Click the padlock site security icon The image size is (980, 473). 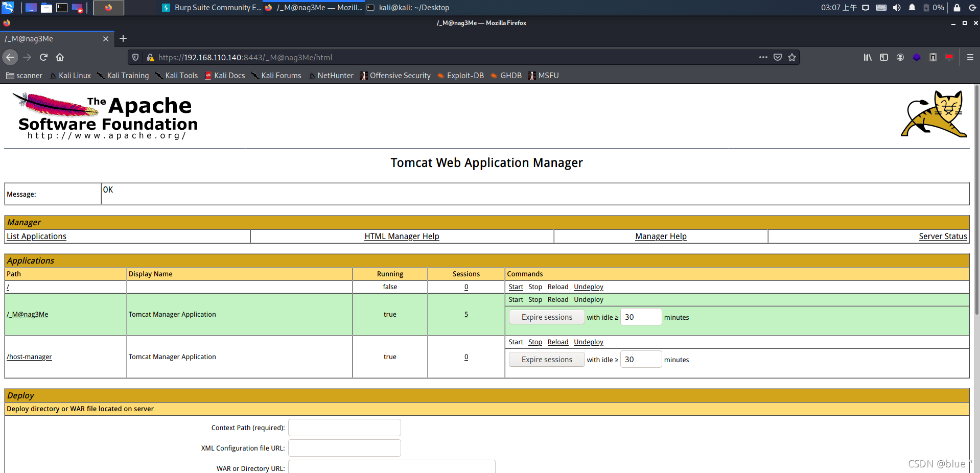(150, 57)
